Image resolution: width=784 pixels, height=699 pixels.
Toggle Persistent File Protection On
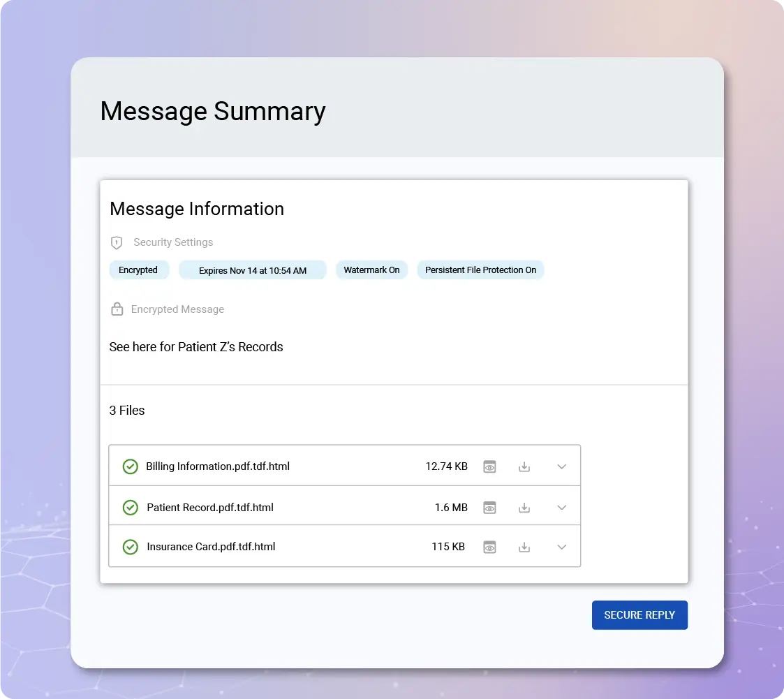tap(480, 270)
